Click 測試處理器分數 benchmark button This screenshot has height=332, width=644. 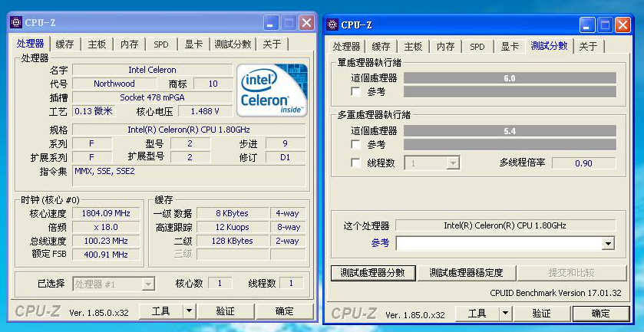point(373,273)
